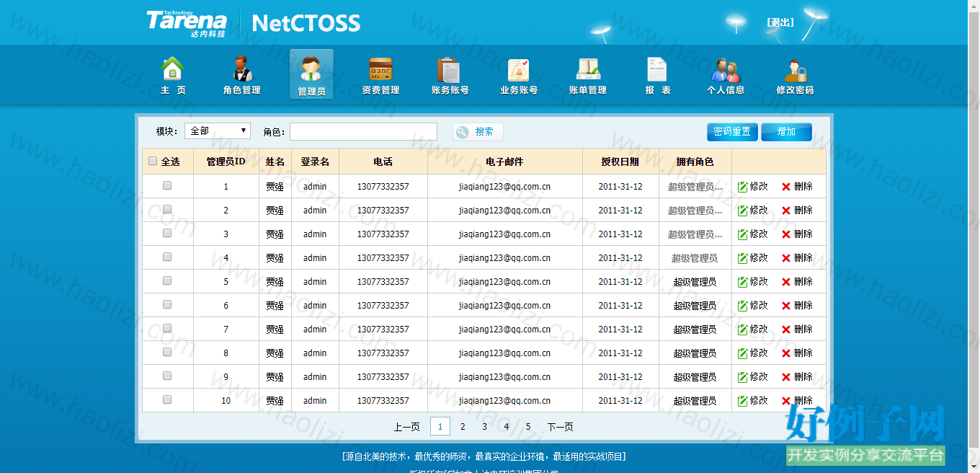980x473 pixels.
Task: Click the 密码重置 password reset button
Action: coord(732,132)
